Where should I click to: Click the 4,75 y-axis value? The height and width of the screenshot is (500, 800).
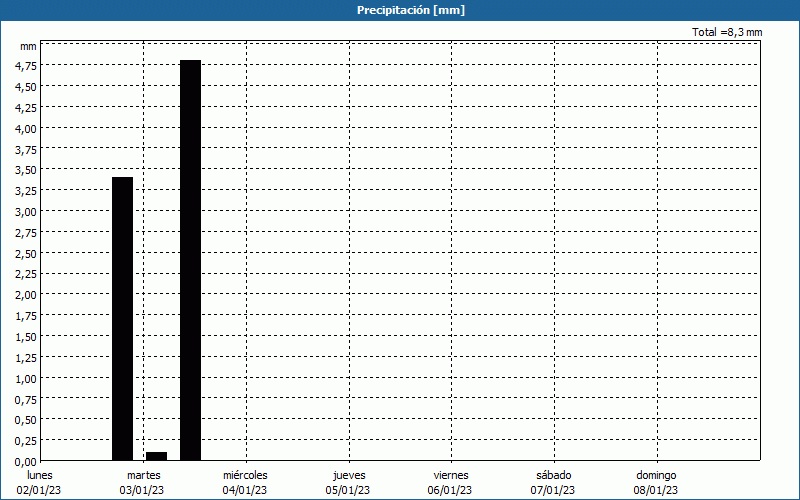click(x=26, y=66)
